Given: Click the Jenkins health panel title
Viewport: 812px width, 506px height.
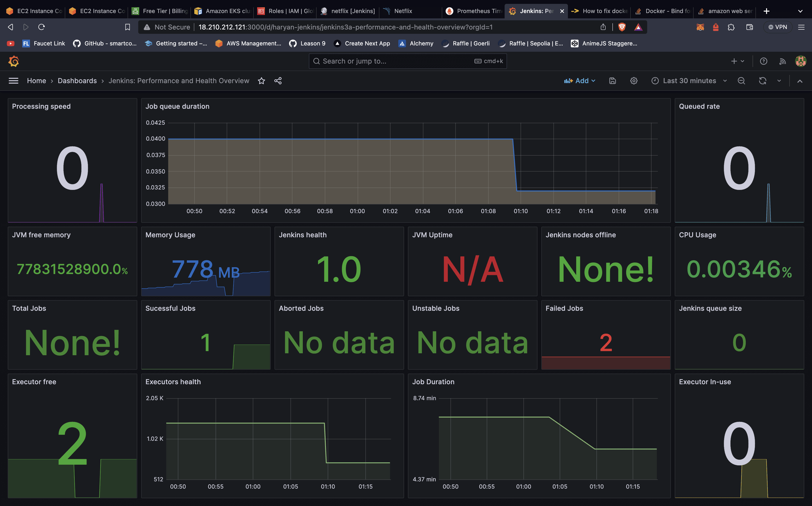Looking at the screenshot, I should 303,235.
